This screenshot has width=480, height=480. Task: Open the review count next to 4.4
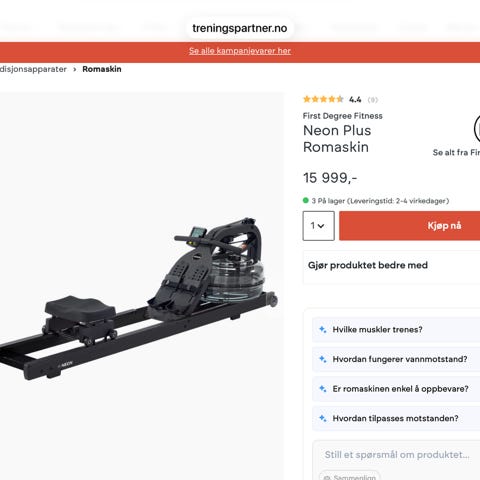(373, 100)
